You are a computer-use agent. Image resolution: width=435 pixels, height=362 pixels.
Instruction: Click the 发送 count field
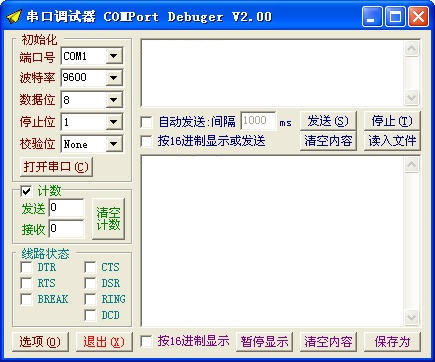(x=66, y=209)
